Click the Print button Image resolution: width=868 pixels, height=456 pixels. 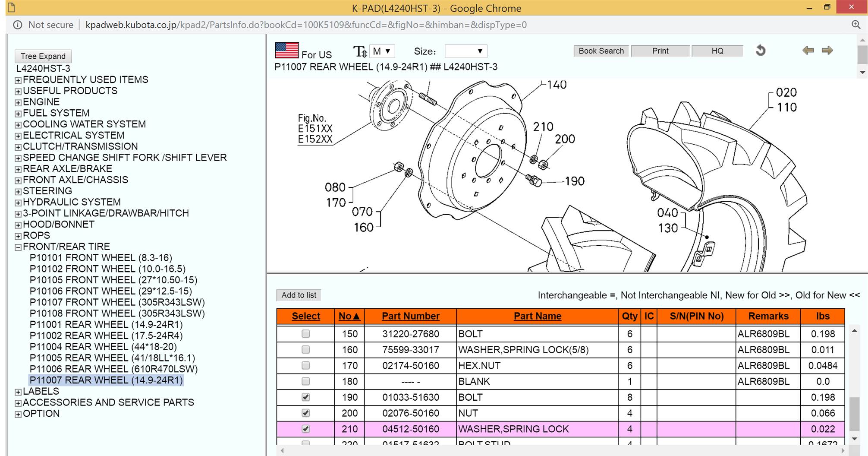point(660,51)
